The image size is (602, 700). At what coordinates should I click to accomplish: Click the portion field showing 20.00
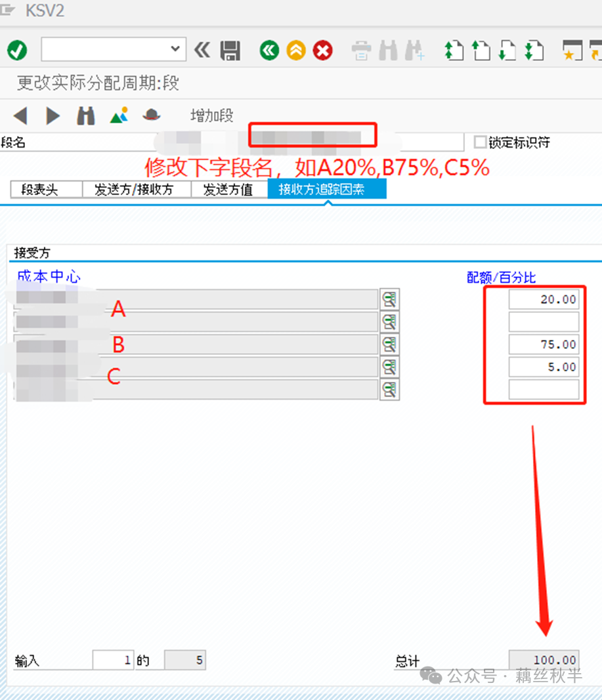point(544,299)
